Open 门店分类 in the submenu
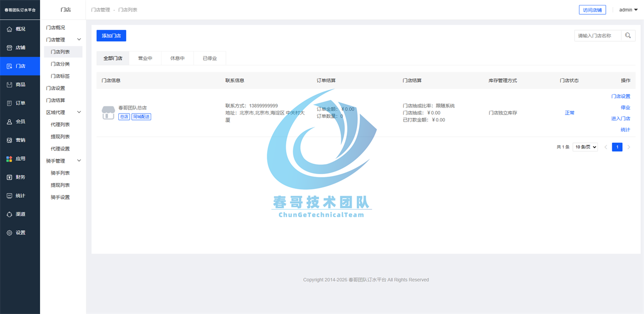The width and height of the screenshot is (644, 314). point(60,64)
